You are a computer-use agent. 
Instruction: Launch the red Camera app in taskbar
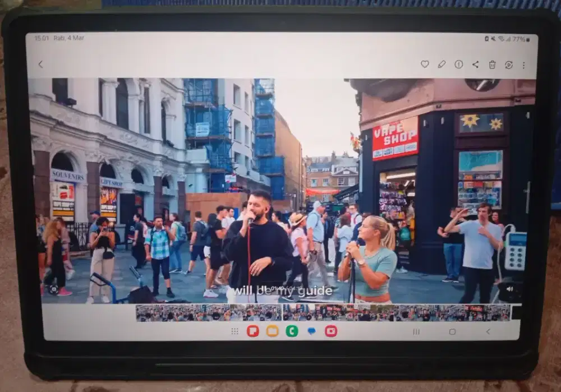point(331,331)
